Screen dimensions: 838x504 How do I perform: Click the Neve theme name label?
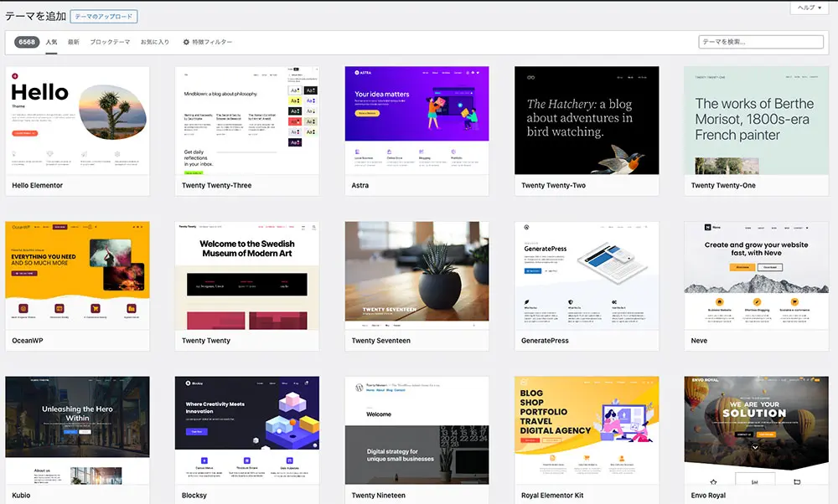tap(699, 341)
